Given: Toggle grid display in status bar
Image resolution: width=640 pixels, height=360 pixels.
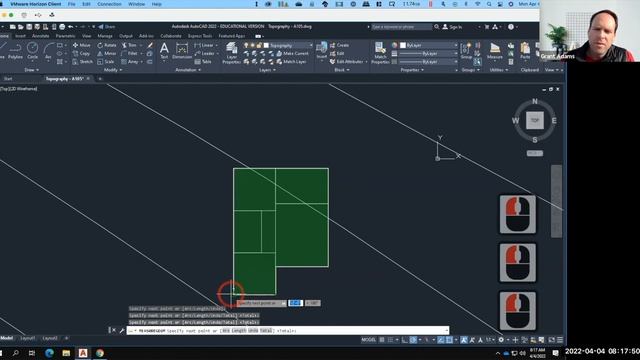Looking at the screenshot, I should coord(382,340).
